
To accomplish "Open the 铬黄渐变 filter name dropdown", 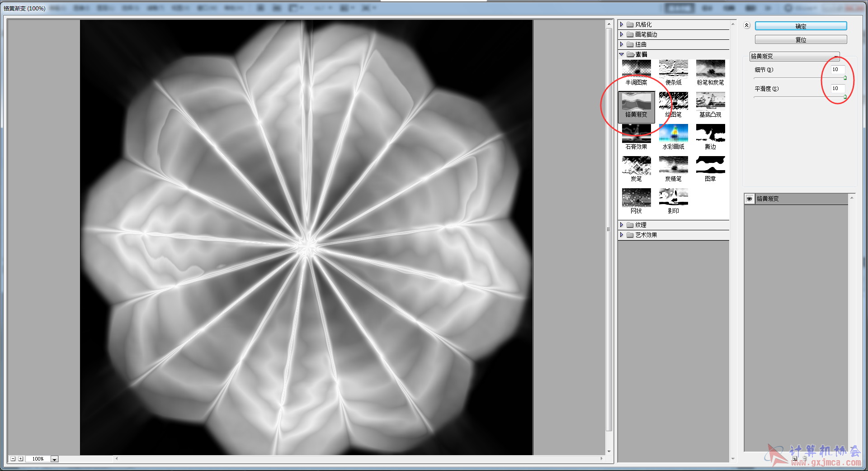I will tap(794, 56).
